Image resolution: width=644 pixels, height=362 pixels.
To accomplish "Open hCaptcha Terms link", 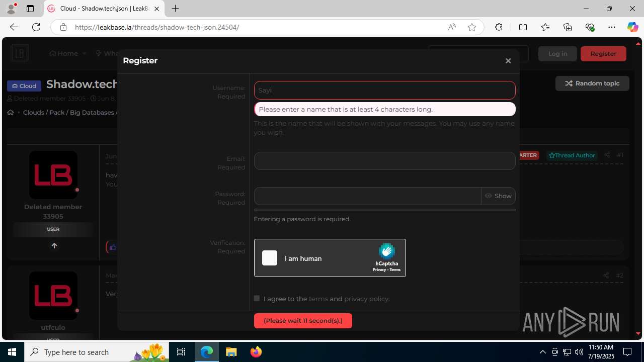I will pos(395,270).
